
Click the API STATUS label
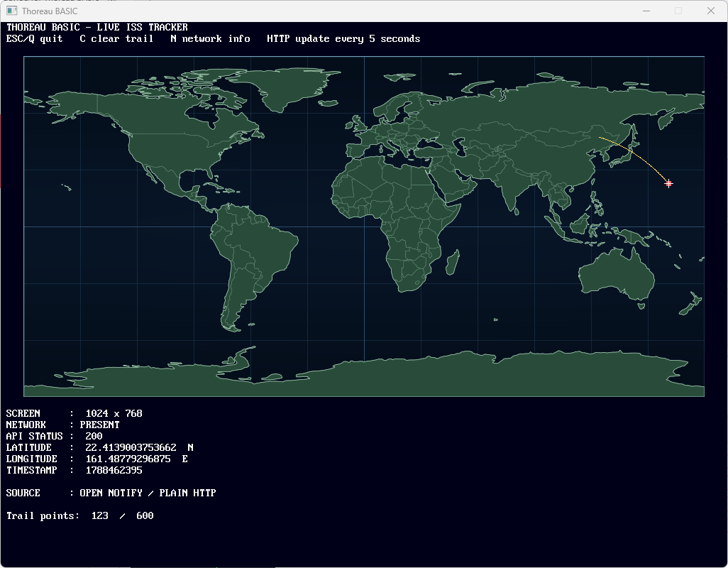click(x=34, y=436)
